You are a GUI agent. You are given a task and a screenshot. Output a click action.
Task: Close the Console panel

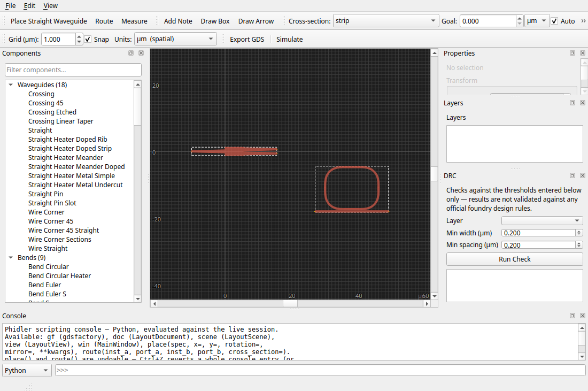click(x=582, y=316)
